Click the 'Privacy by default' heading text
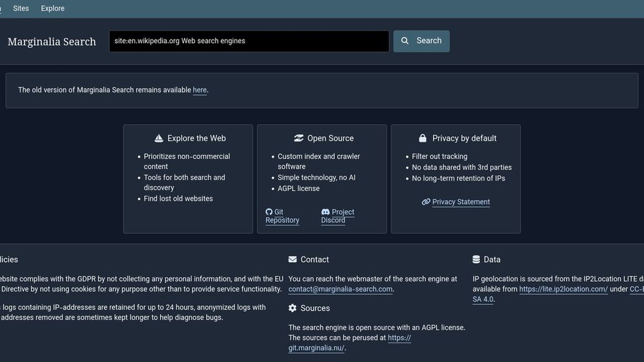 tap(464, 138)
